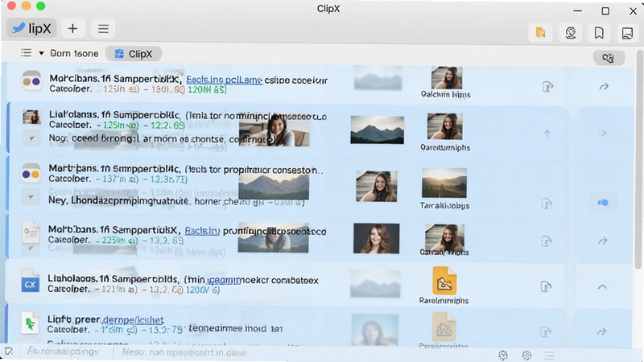Toggle checkbox under Liafolanas row avatar
Viewport: 644px width, 362px height.
point(31,138)
